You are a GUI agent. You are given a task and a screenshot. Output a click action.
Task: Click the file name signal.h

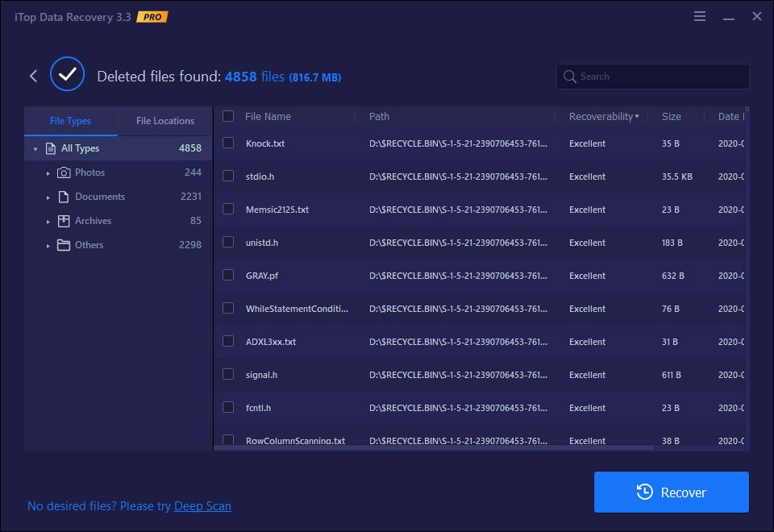(261, 375)
